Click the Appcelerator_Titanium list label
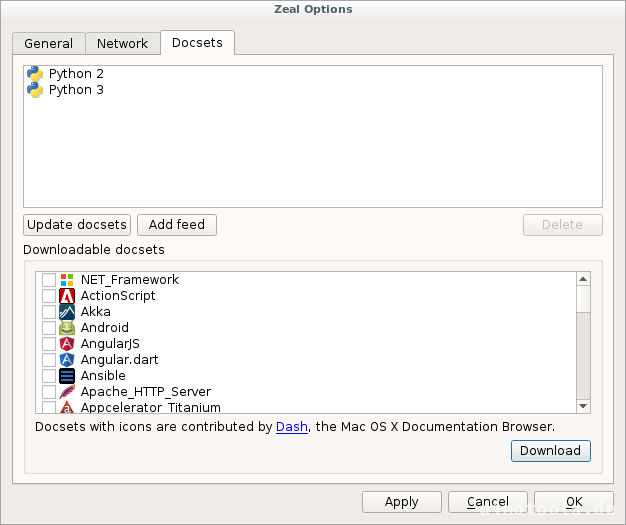626x525 pixels. click(x=151, y=407)
